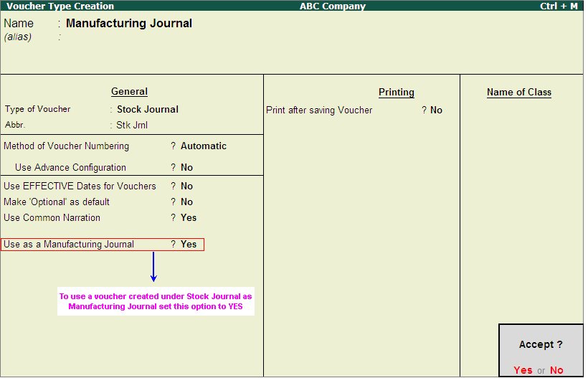588x378 pixels.
Task: Click the 'Use Advance Configuration' label
Action: [70, 167]
